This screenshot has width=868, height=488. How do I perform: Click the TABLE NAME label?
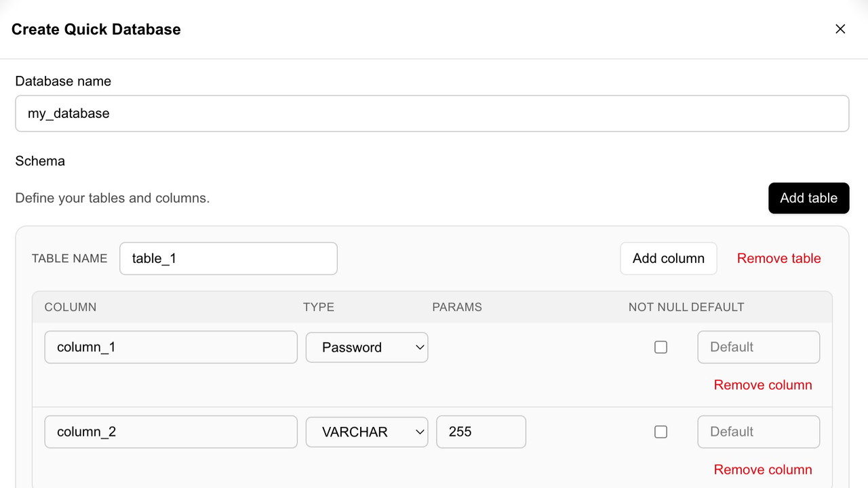tap(70, 258)
